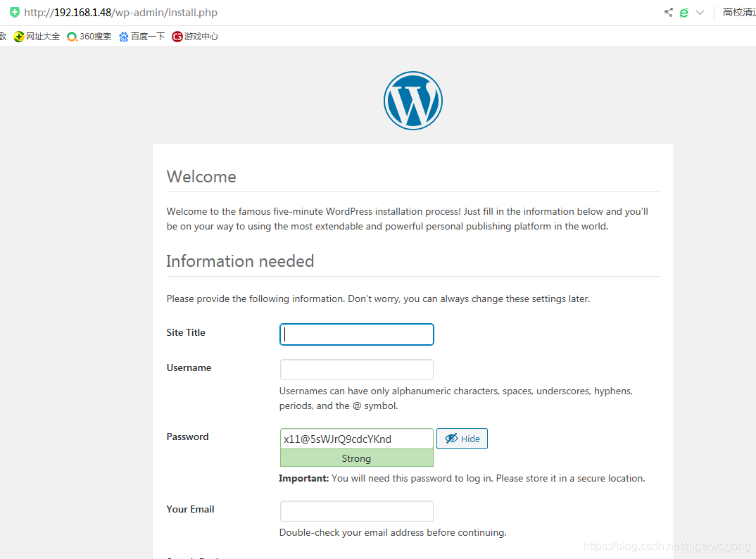Click the Username label
Image resolution: width=756 pixels, height=559 pixels.
[189, 368]
